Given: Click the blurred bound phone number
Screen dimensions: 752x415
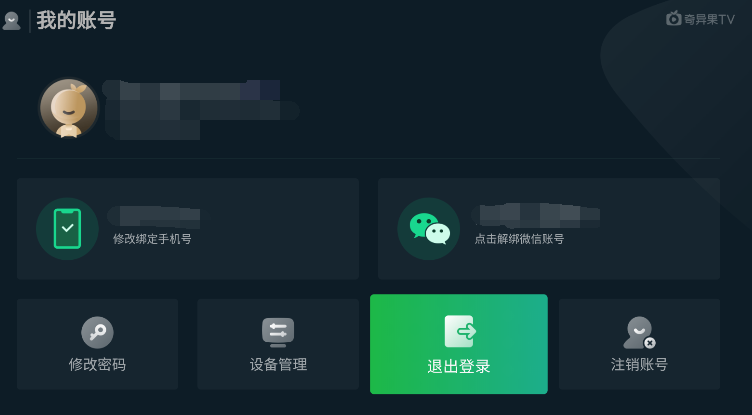Looking at the screenshot, I should [156, 216].
